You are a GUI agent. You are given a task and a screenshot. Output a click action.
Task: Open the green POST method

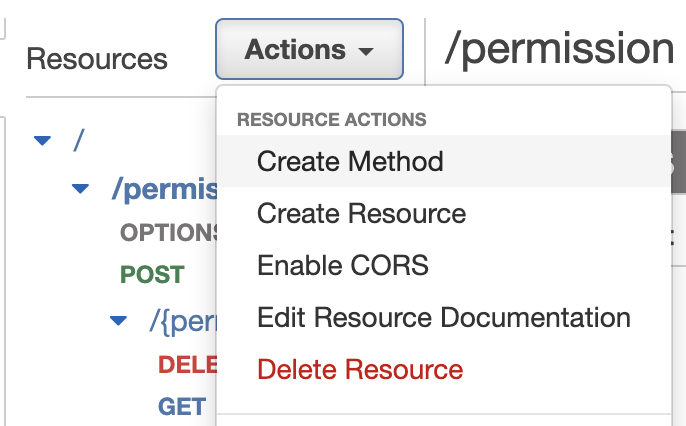pos(152,274)
